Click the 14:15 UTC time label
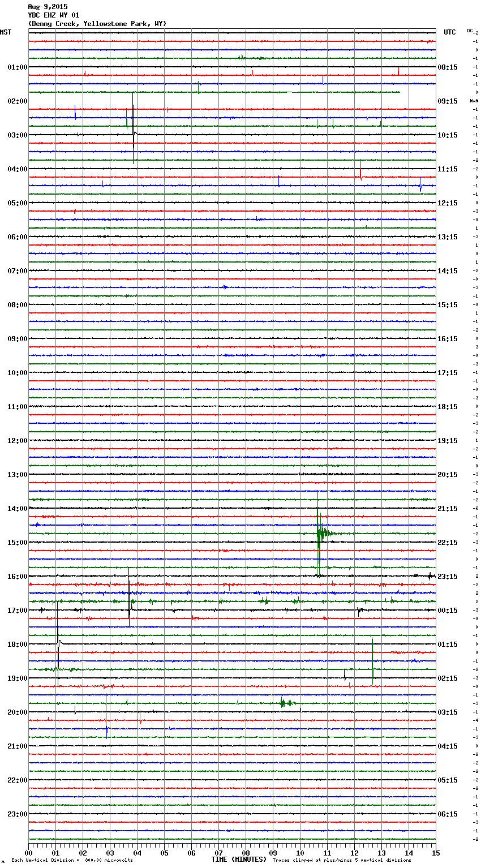Image resolution: width=481 pixels, height=868 pixels. click(448, 271)
